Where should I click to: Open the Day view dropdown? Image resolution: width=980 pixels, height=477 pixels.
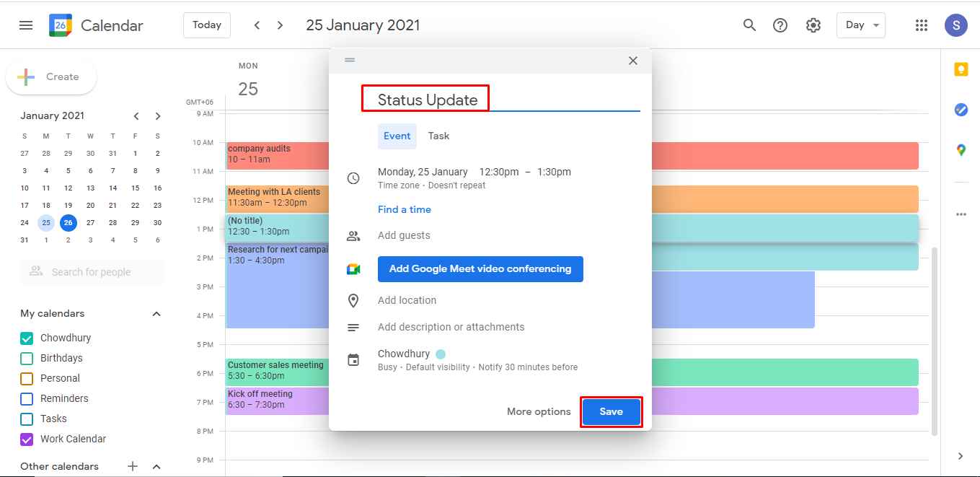[x=861, y=25]
